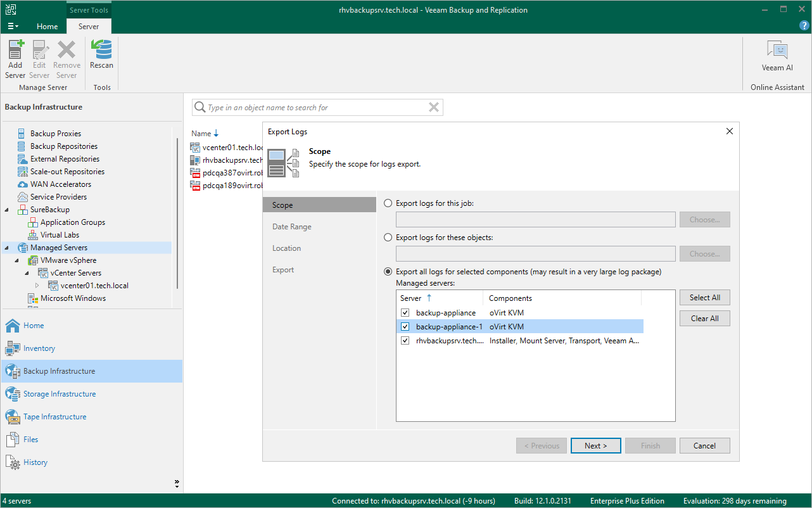Uncheck the backup-appliance-1 server checkbox
This screenshot has height=508, width=812.
(405, 327)
